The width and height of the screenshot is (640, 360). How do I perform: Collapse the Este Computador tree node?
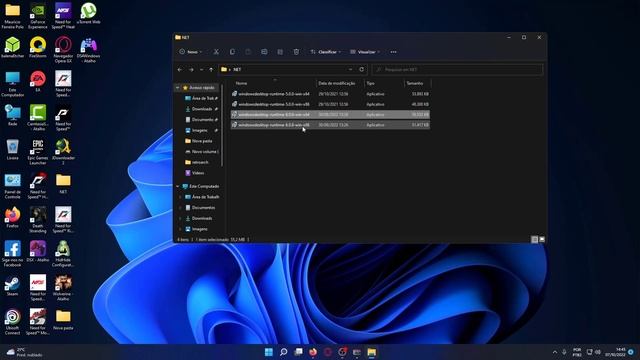pyautogui.click(x=178, y=186)
